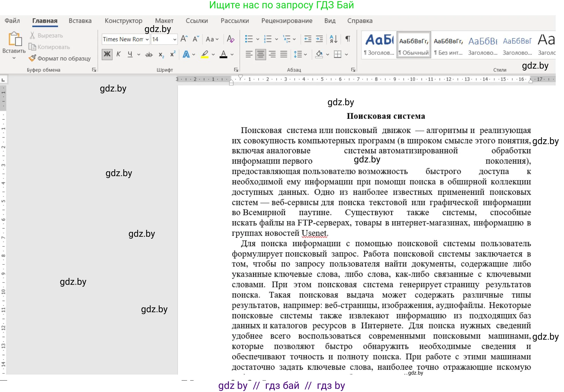
Task: Clear all formatting with the eraser icon
Action: pyautogui.click(x=230, y=39)
